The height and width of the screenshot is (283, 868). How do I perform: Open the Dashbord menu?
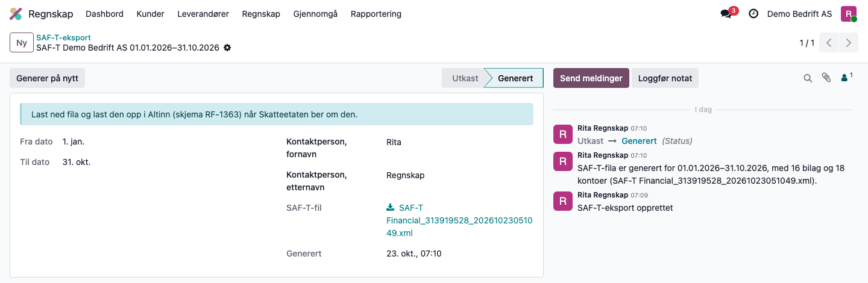(x=104, y=14)
